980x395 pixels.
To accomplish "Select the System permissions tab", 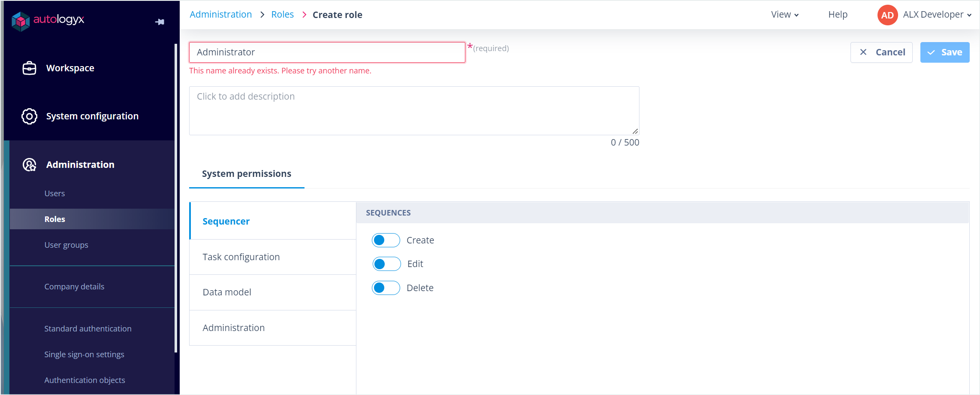I will [247, 174].
